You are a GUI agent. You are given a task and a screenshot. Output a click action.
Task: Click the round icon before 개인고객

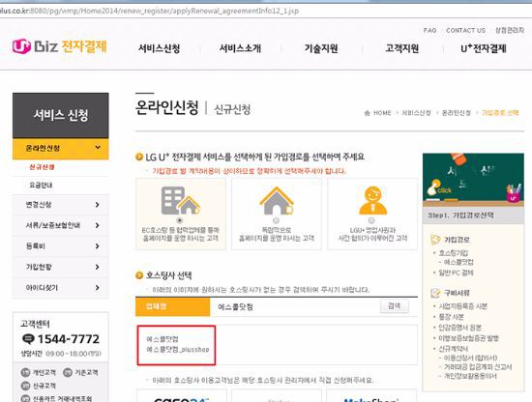pyautogui.click(x=26, y=372)
